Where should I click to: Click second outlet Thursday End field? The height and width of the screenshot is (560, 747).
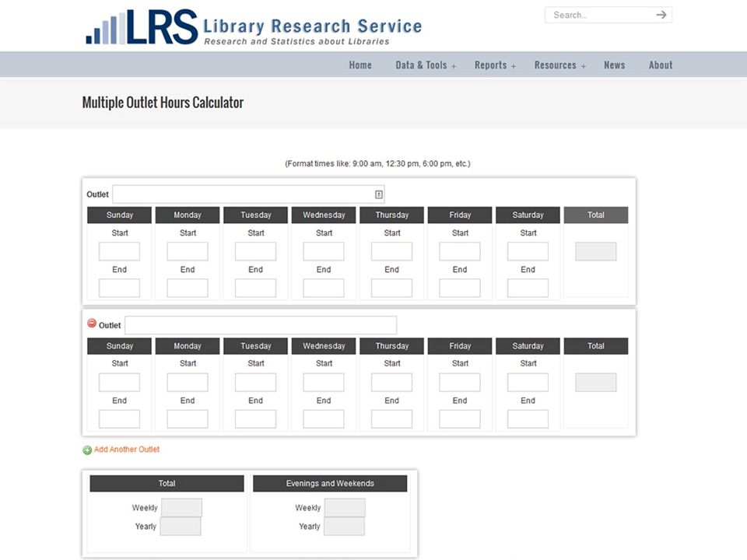coord(391,419)
